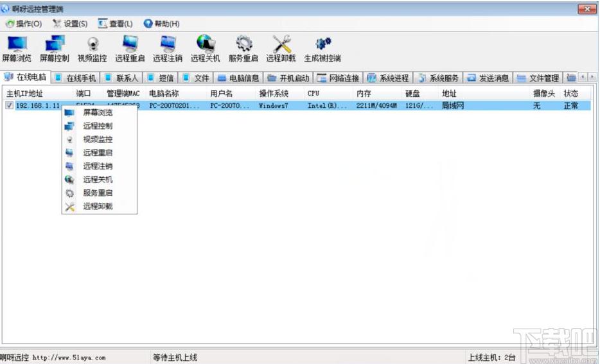Switch to the 电脑信息 tab

pos(238,78)
